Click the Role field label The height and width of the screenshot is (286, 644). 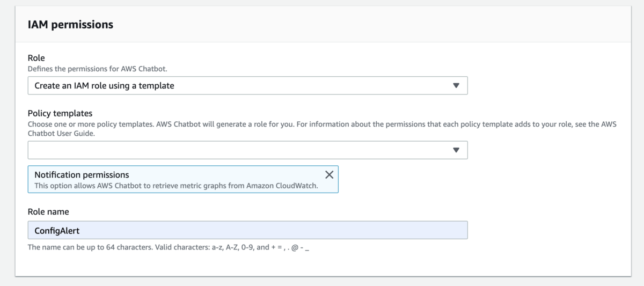[36, 58]
